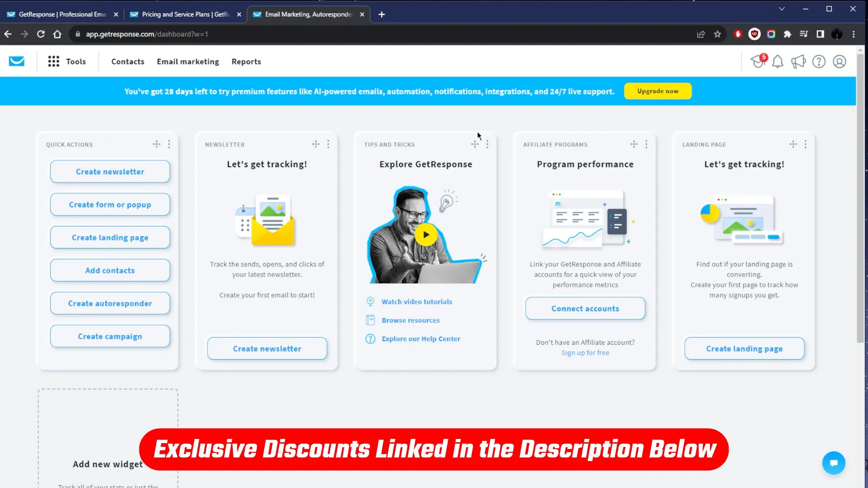Play the Explore GetResponse video
Screen dimensions: 868x488
[426, 234]
